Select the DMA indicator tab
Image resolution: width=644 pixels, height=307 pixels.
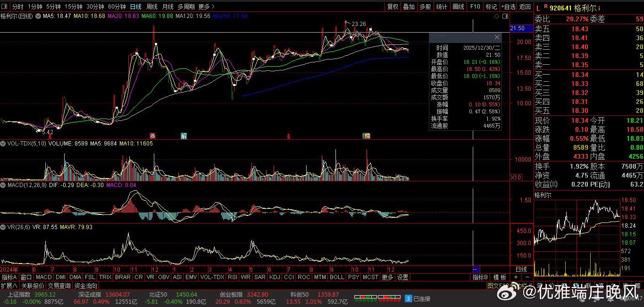(75, 277)
